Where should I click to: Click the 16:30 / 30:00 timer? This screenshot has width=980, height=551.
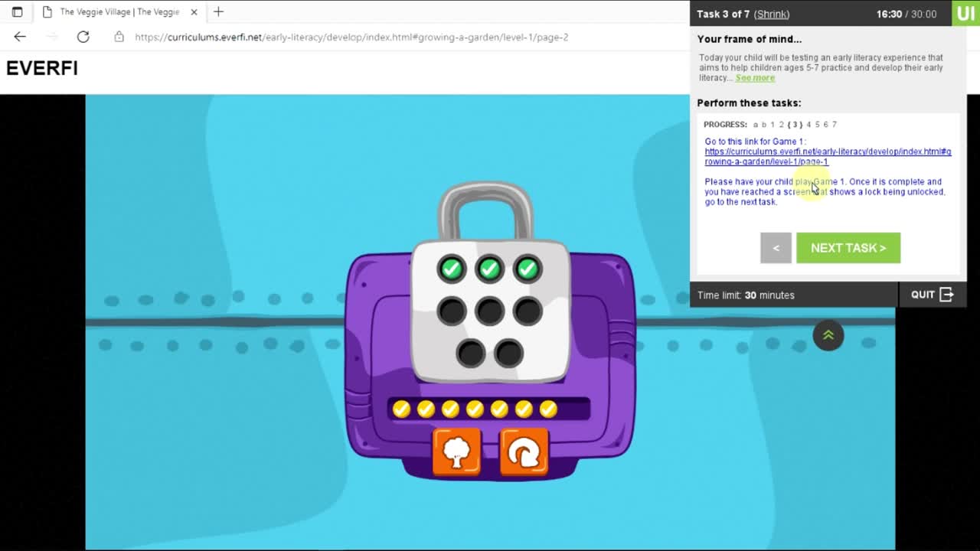(x=906, y=14)
